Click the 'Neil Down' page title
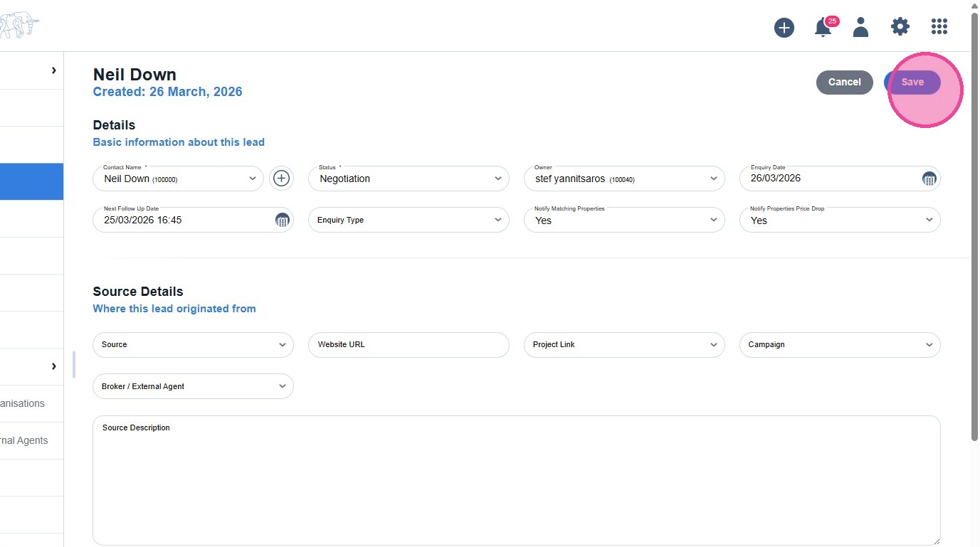The height and width of the screenshot is (547, 980). [x=135, y=75]
